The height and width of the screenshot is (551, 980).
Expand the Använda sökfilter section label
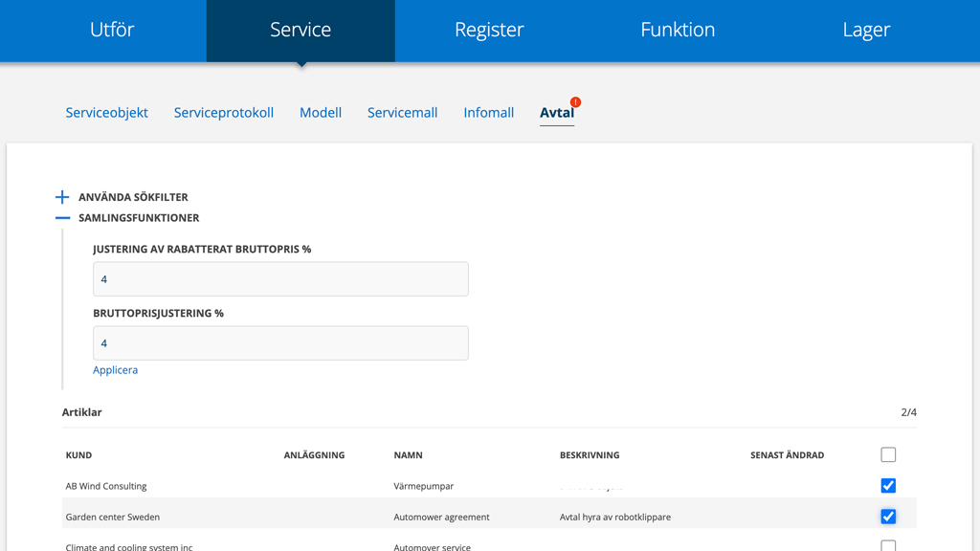tap(133, 197)
